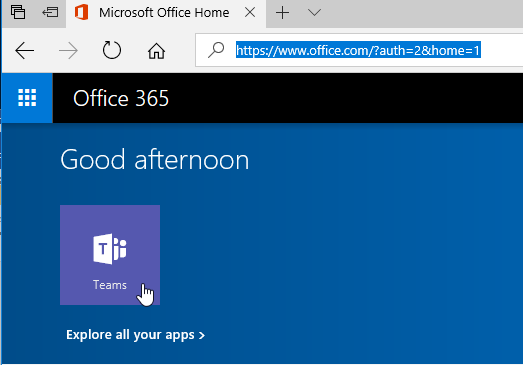Go to browser home page
Screen dimensions: 523x365
156,51
